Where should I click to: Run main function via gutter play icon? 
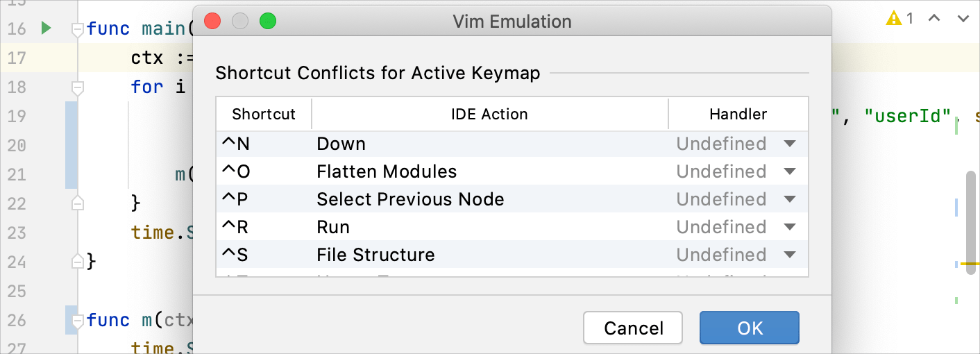46,28
